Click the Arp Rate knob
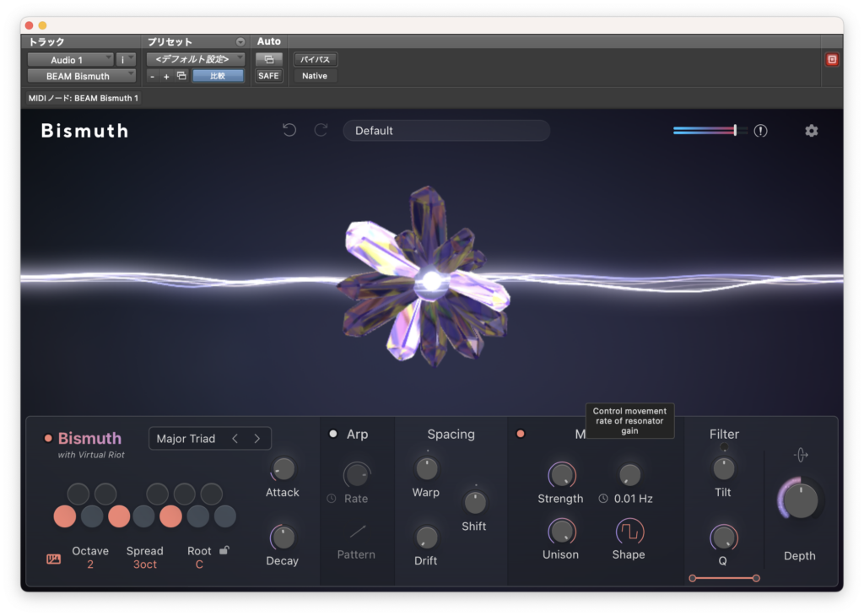This screenshot has width=864, height=616. (357, 475)
